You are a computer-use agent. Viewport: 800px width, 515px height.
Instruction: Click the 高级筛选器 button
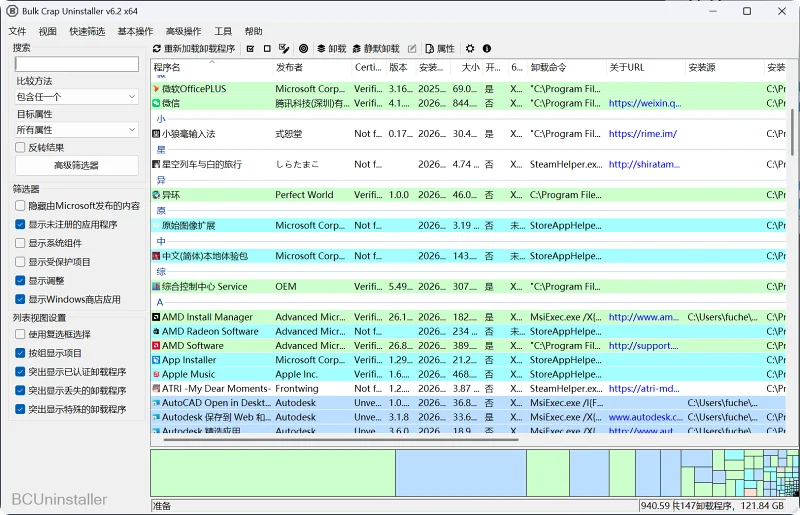point(77,165)
